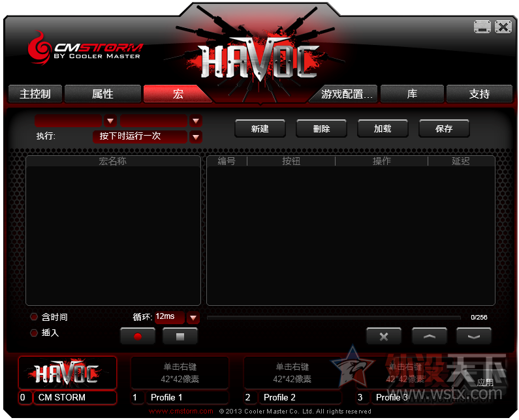The width and height of the screenshot is (519, 420).
Task: Click profile number 0 box
Action: (25, 397)
